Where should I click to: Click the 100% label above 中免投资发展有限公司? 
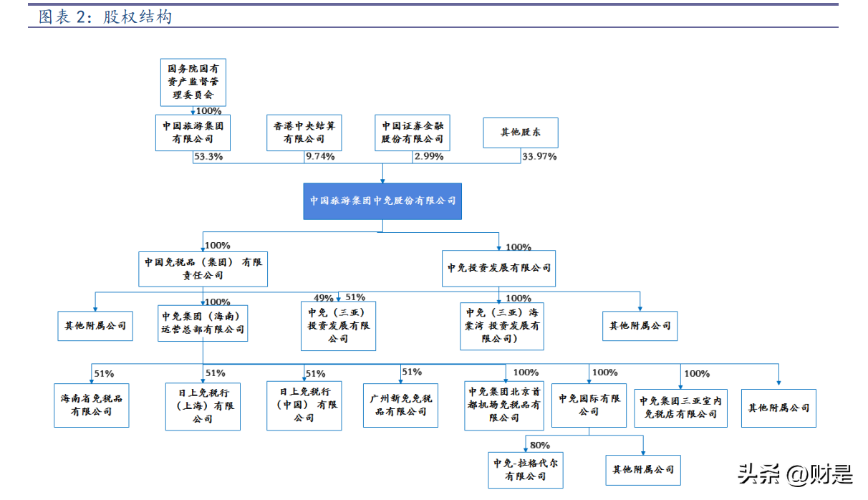click(519, 247)
